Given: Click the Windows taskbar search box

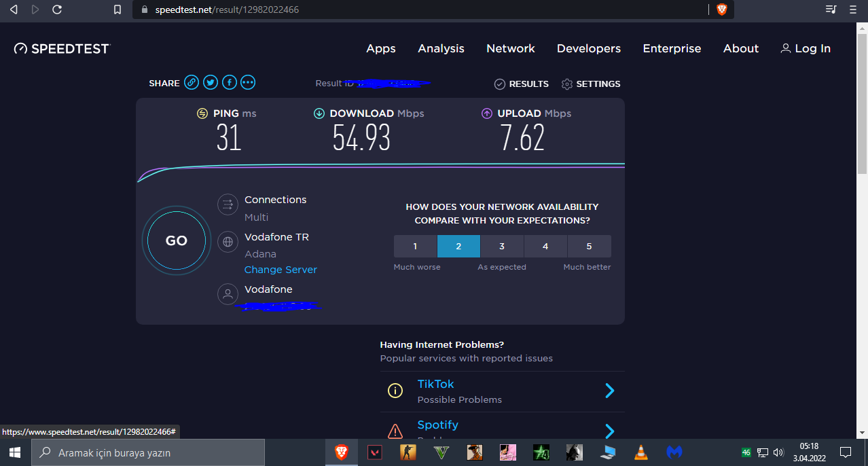Looking at the screenshot, I should [x=147, y=452].
